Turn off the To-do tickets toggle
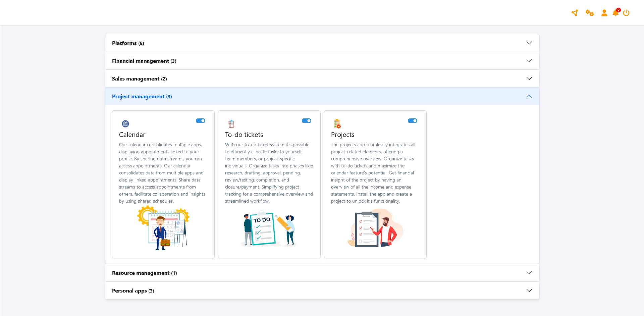 tap(307, 121)
